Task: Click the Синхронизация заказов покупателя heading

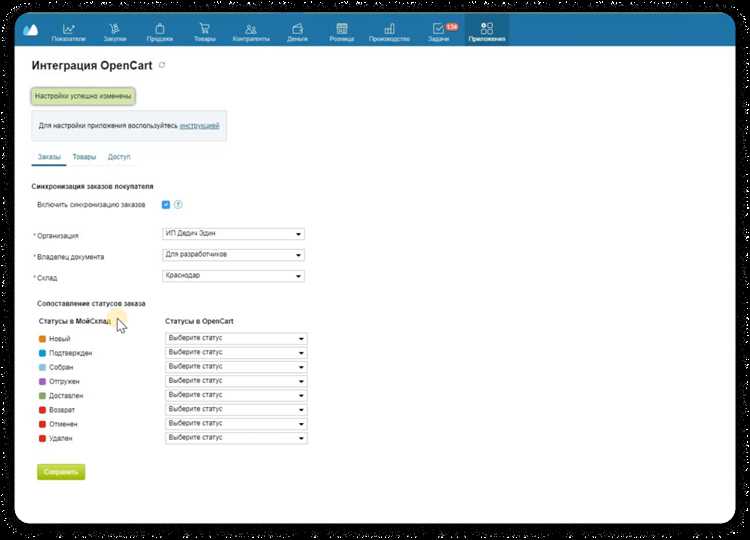Action: click(x=92, y=187)
